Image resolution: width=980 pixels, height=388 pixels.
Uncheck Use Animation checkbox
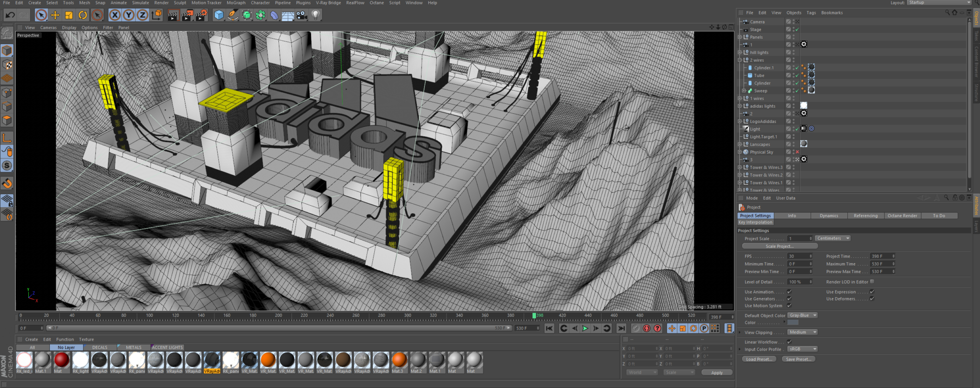(x=789, y=292)
